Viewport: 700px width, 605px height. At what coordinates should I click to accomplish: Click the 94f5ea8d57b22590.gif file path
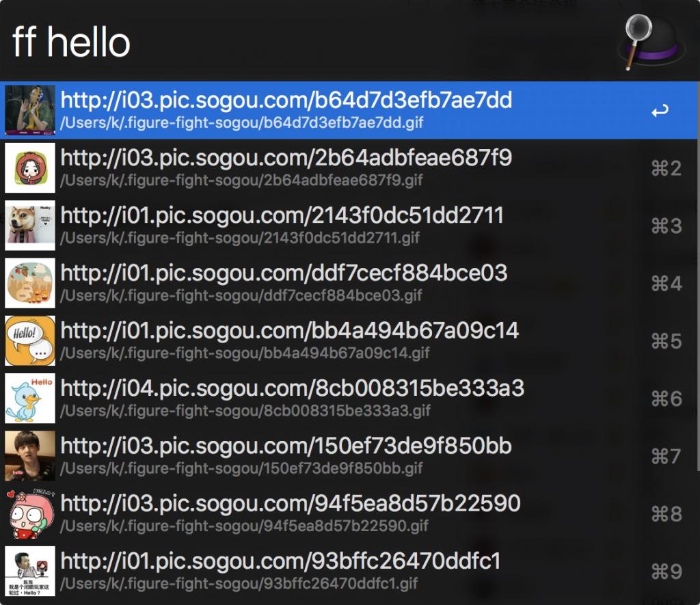pyautogui.click(x=244, y=526)
